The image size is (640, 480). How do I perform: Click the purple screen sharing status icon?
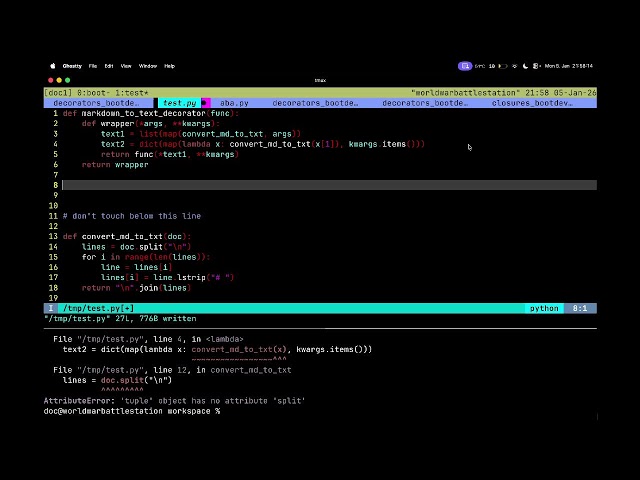(x=465, y=66)
